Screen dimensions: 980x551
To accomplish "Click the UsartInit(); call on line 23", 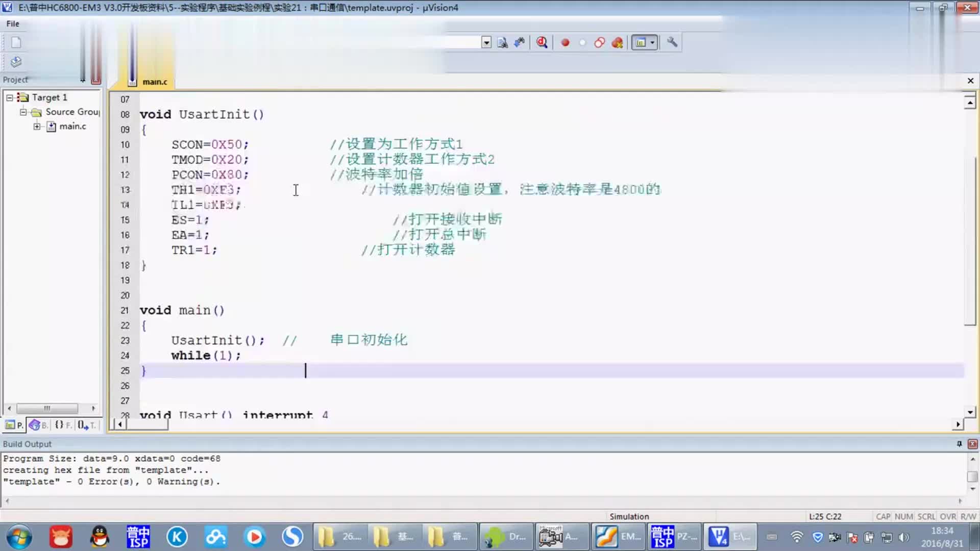I will 217,340.
